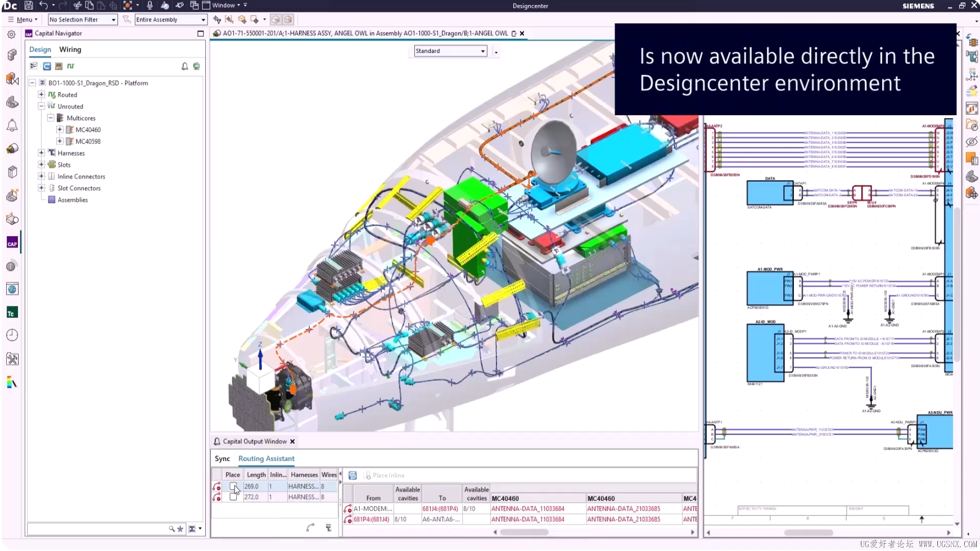980x551 pixels.
Task: Click the star favorites icon on right toolbar
Action: pos(972,91)
